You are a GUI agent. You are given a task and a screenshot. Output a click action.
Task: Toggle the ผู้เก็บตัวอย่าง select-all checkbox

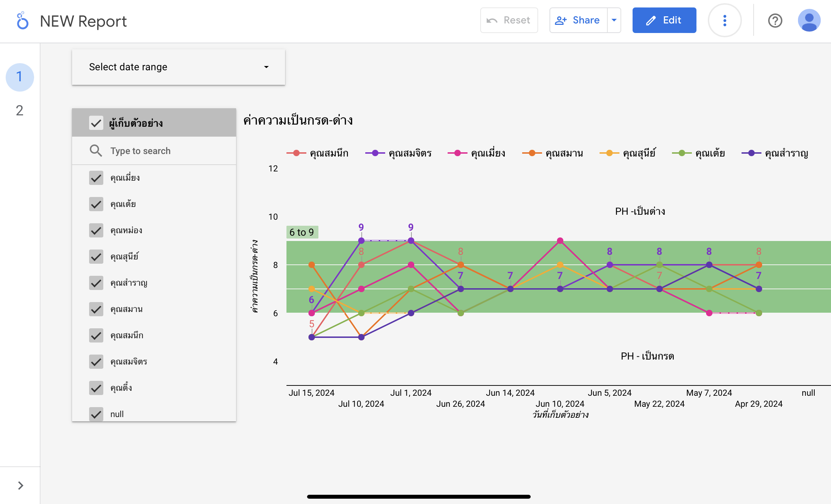96,123
